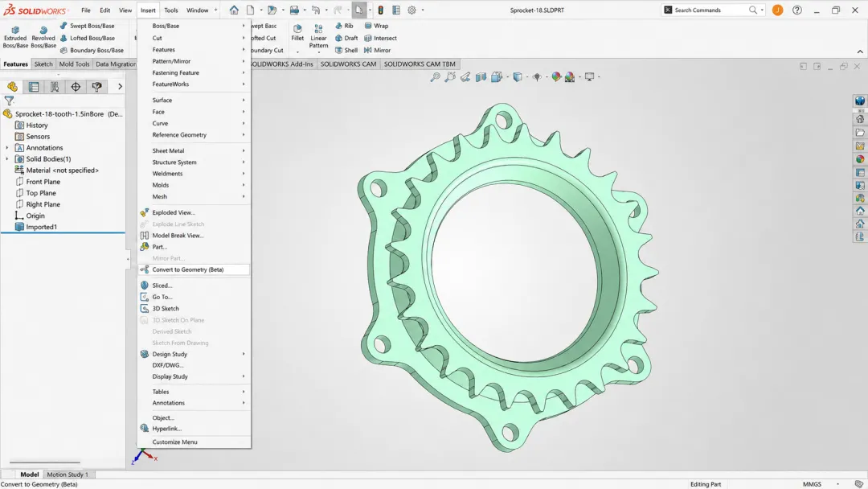This screenshot has width=868, height=489.
Task: Select the Right Plane item
Action: [x=38, y=204]
